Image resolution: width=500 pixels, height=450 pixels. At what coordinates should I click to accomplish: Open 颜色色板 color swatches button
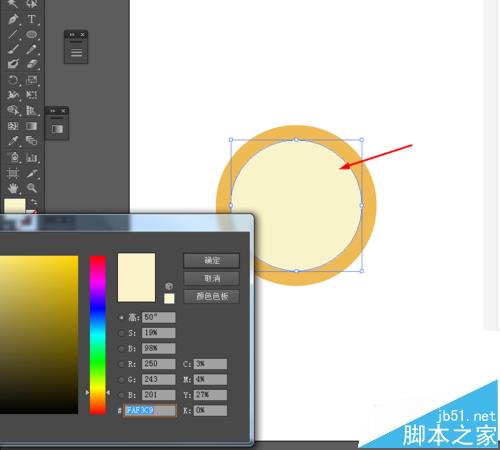point(211,296)
